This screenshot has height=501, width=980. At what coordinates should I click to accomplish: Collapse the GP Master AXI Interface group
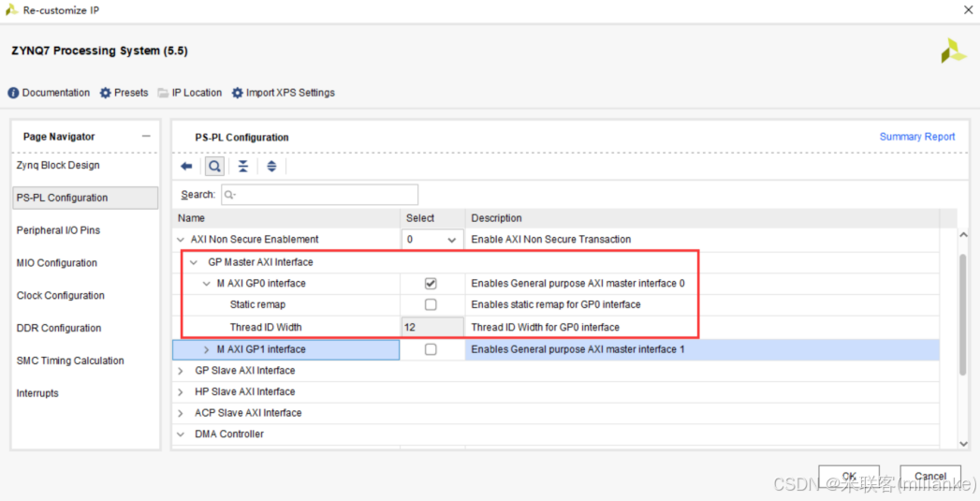click(193, 262)
